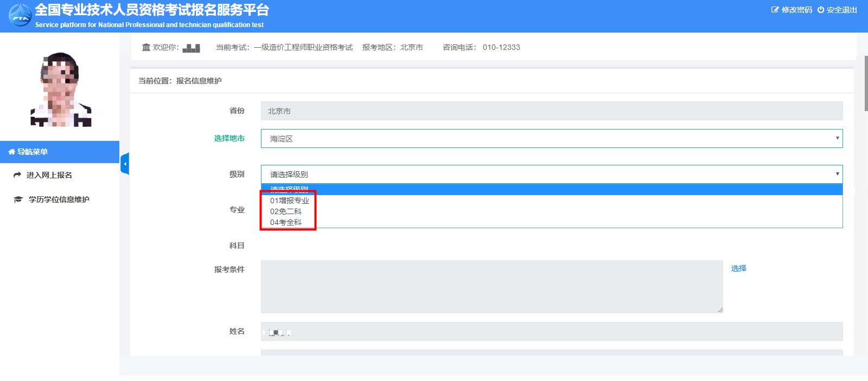Open the 选择地市 dropdown showing 海淀区

[551, 139]
